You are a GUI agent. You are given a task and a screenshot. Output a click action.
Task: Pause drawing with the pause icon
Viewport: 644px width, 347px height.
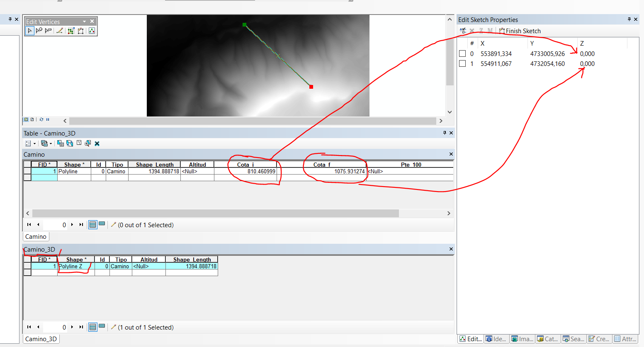pyautogui.click(x=48, y=119)
